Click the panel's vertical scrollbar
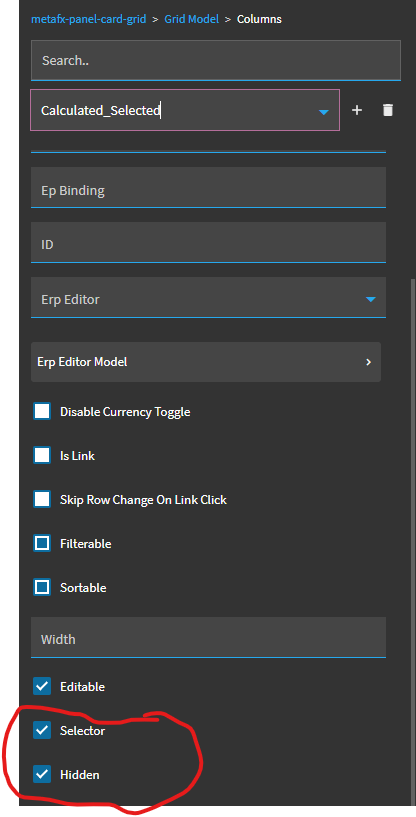 click(413, 541)
